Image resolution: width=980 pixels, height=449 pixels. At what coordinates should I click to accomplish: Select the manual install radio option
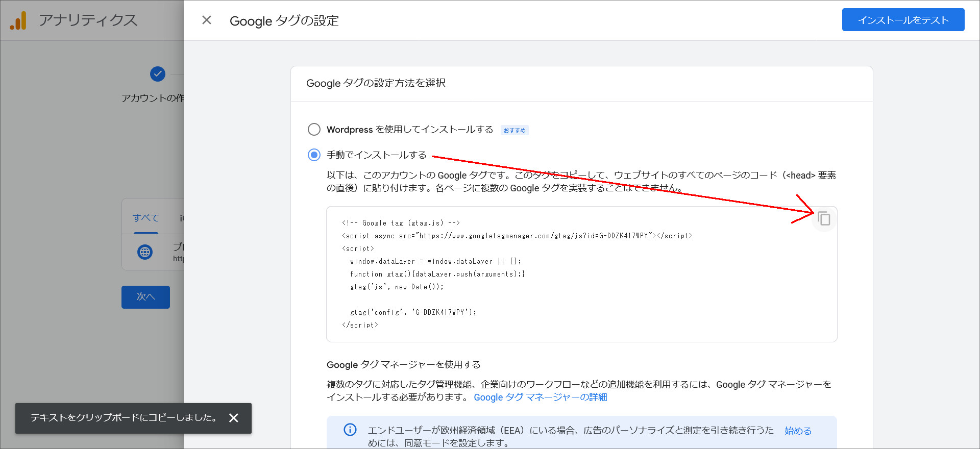pyautogui.click(x=314, y=155)
